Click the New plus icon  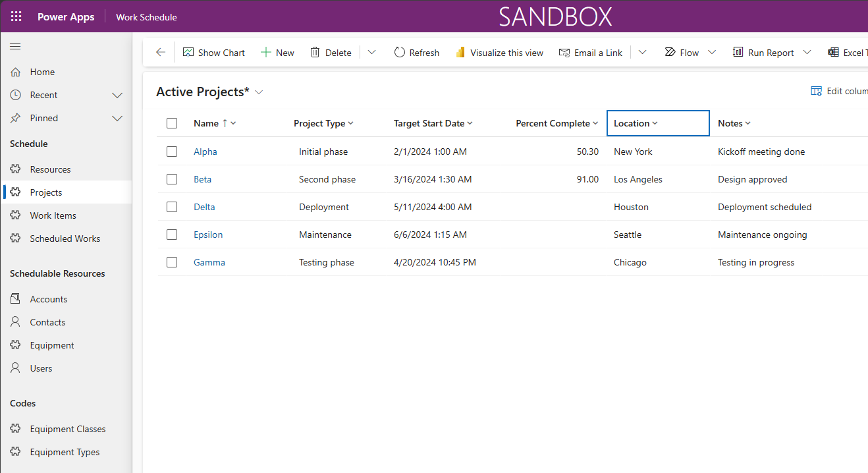[x=266, y=53]
